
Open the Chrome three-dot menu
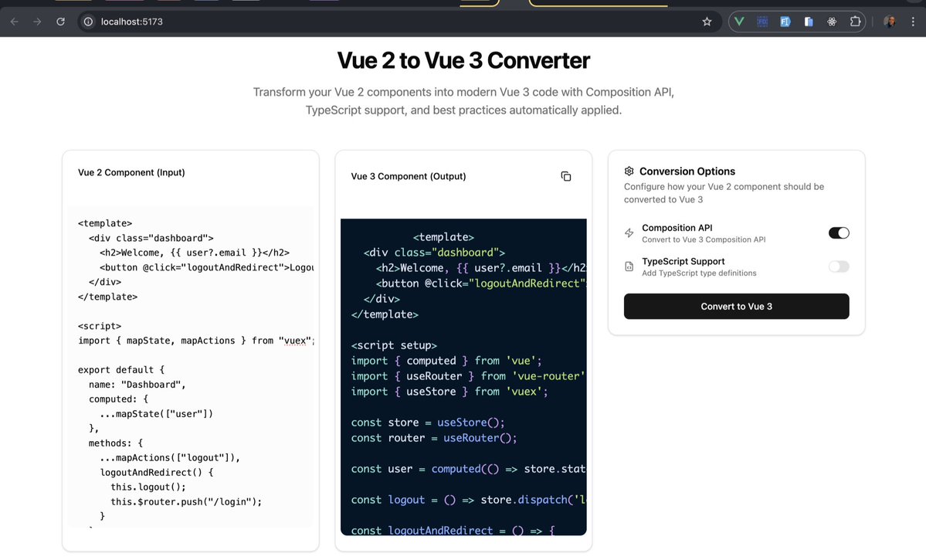point(913,22)
